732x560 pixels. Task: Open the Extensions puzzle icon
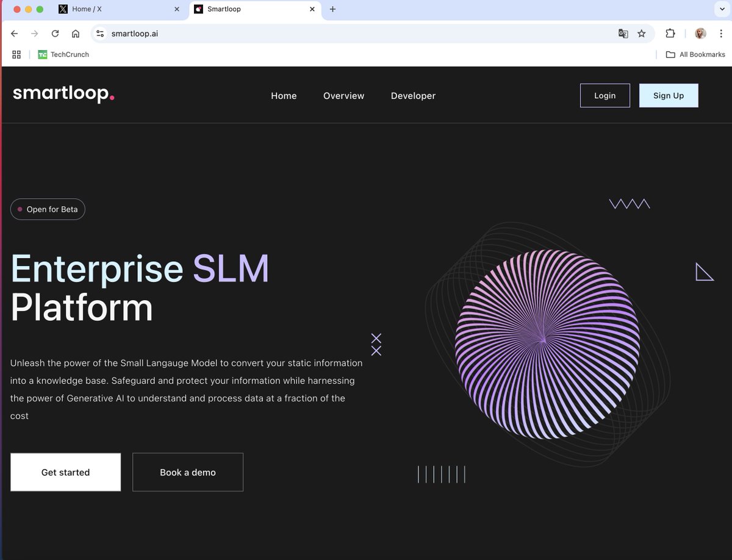670,34
